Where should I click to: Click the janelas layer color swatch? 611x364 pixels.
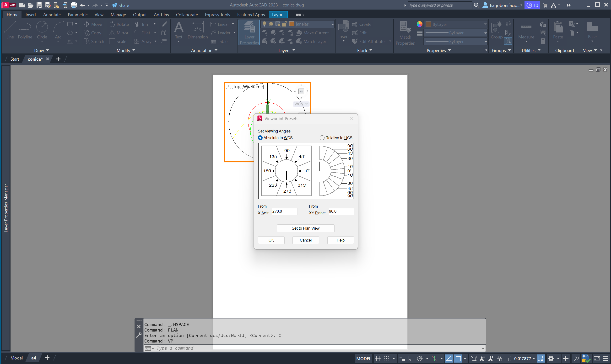pyautogui.click(x=292, y=24)
